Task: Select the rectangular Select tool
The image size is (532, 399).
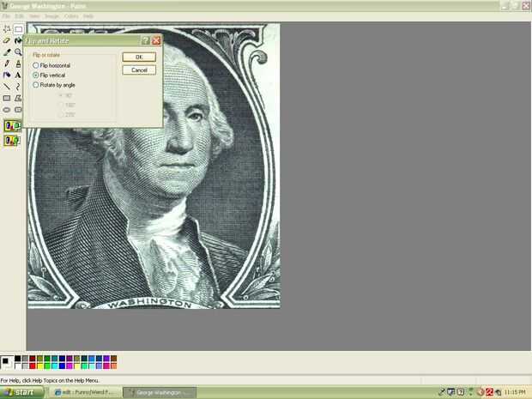Action: 18,29
